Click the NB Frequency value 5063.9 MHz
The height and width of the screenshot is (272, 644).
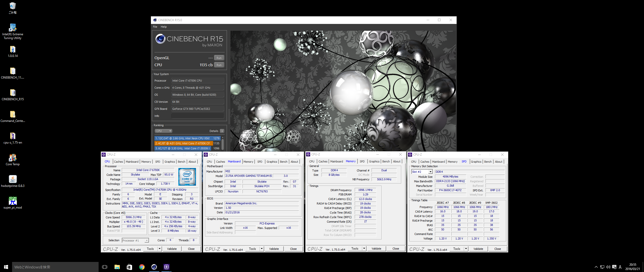pyautogui.click(x=384, y=179)
